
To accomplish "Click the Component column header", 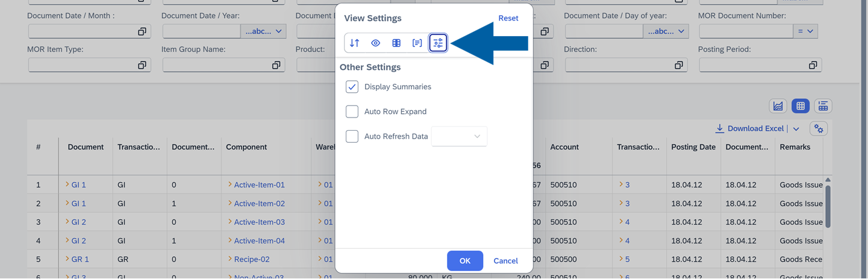I will click(246, 147).
